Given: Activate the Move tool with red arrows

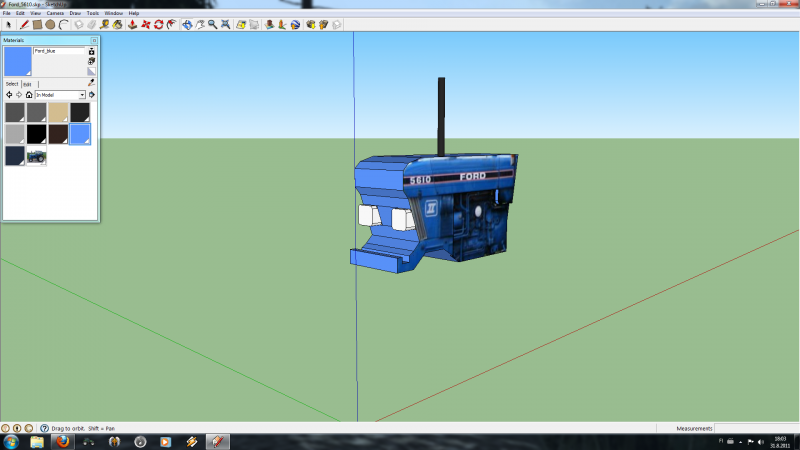Looking at the screenshot, I should [146, 24].
